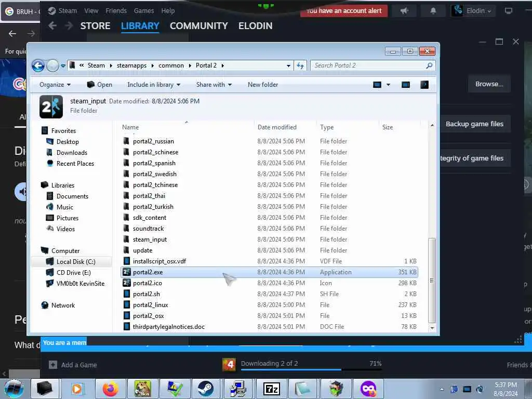Click Browse button in Steam
The width and height of the screenshot is (532, 399).
tap(489, 84)
